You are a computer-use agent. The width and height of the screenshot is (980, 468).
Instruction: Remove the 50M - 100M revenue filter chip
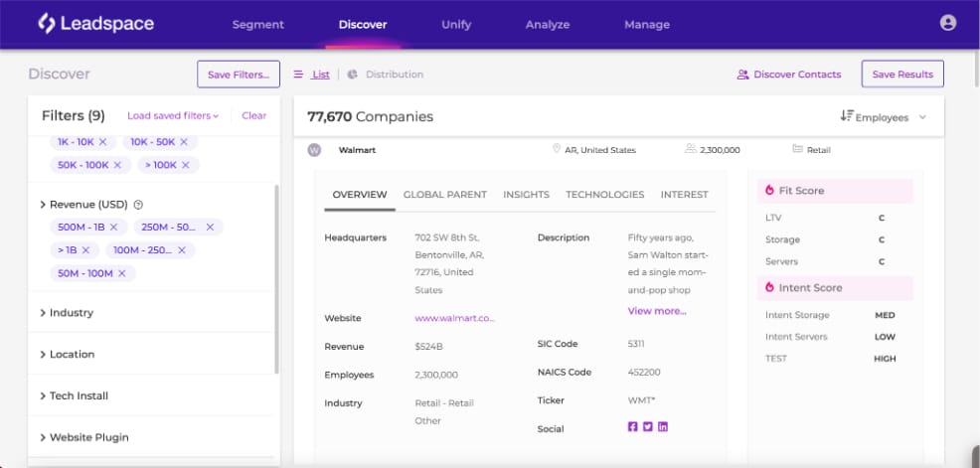[122, 273]
